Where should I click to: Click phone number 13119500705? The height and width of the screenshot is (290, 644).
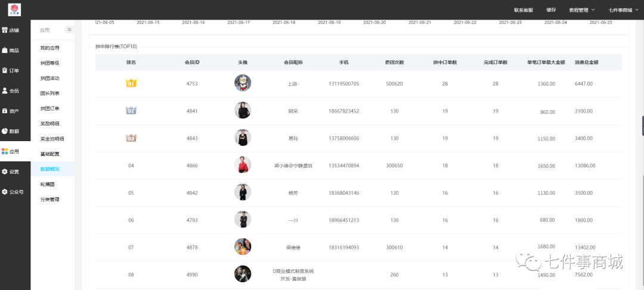[x=344, y=84]
